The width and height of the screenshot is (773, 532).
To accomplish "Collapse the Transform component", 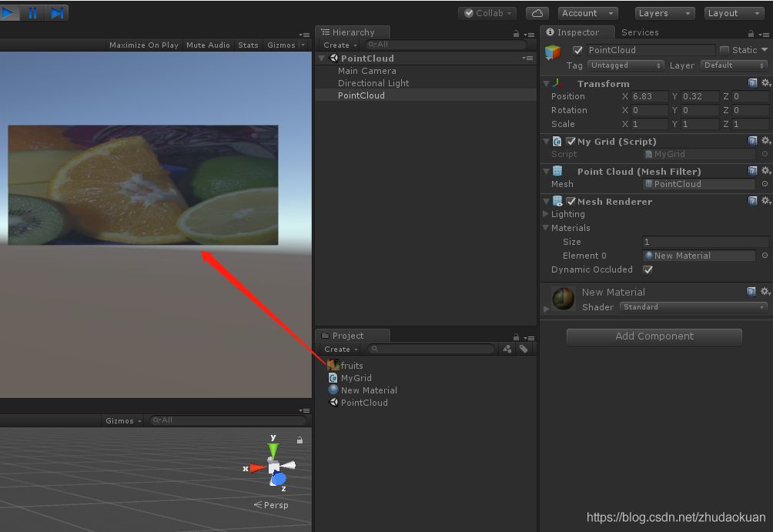I will 546,84.
